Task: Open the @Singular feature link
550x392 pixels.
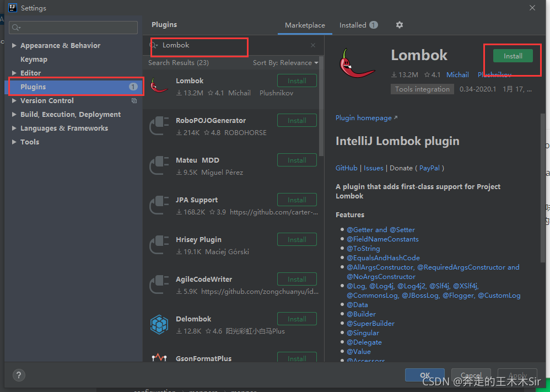Action: click(x=363, y=333)
